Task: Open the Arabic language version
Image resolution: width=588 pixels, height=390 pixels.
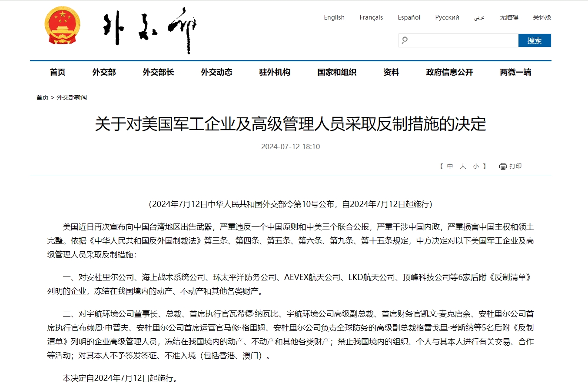Action: (x=479, y=17)
